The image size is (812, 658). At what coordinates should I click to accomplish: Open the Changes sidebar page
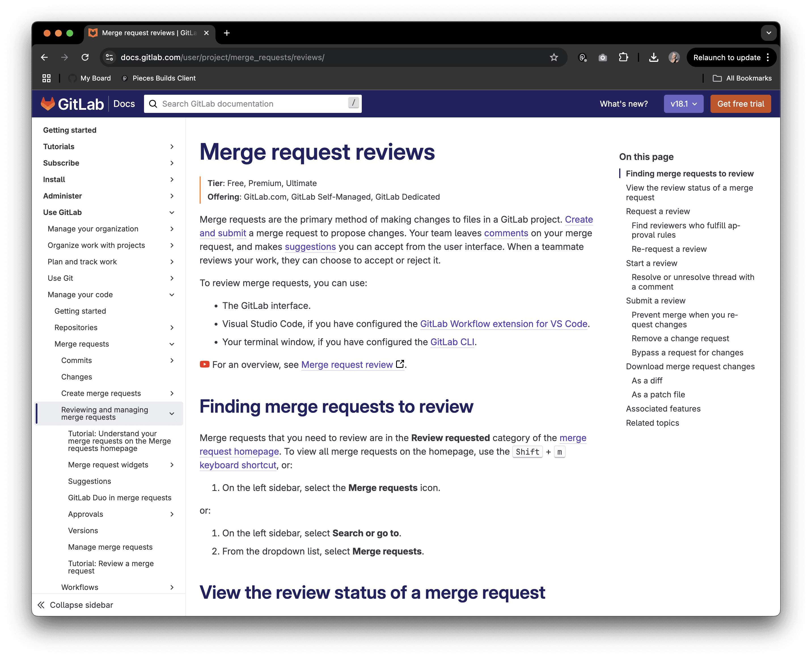pos(77,377)
